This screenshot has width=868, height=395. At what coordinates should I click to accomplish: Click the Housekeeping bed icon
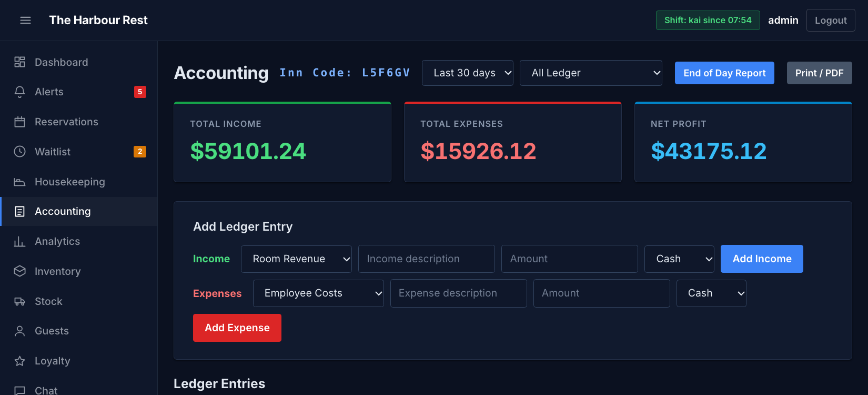(x=19, y=182)
